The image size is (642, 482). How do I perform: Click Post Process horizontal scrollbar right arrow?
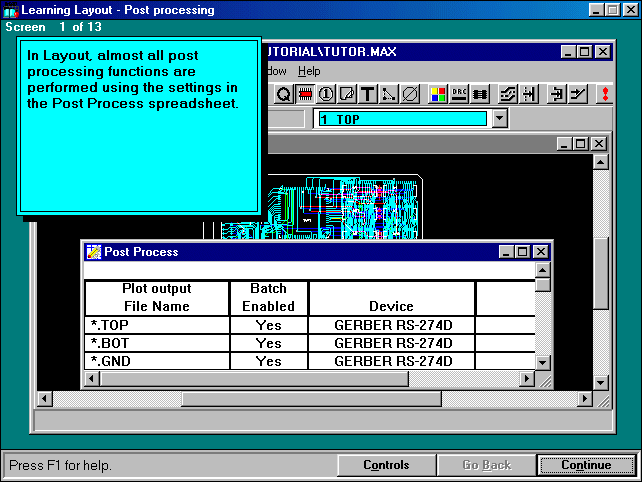point(527,379)
